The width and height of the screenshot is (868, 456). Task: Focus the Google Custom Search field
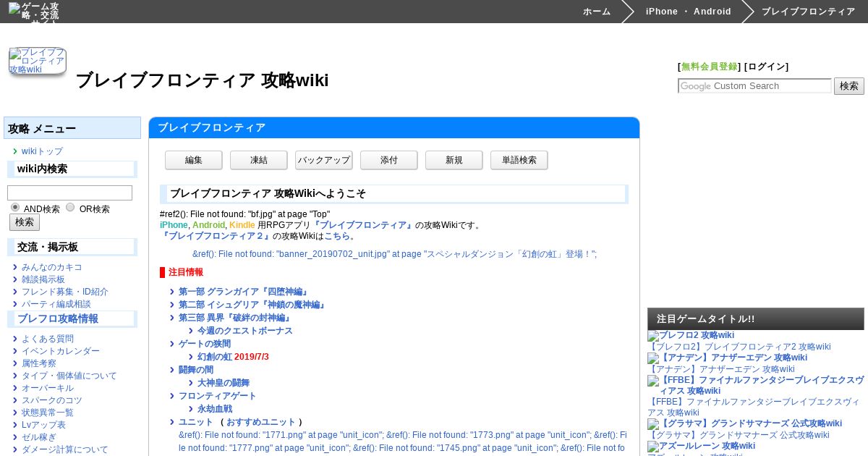click(754, 86)
